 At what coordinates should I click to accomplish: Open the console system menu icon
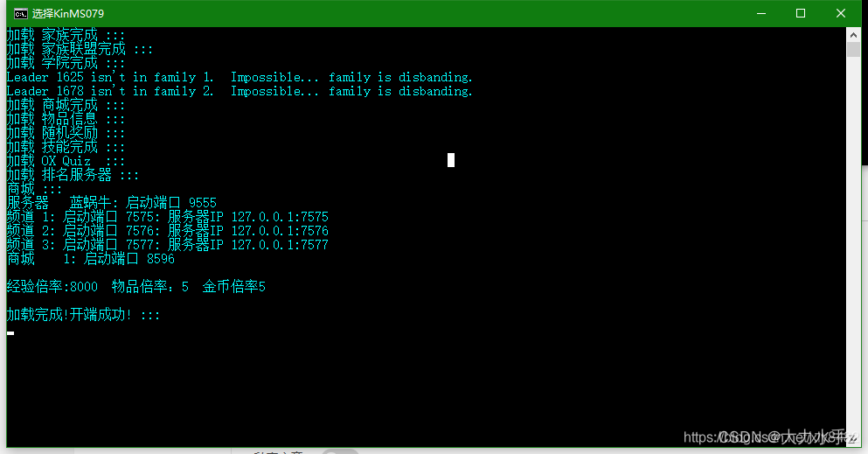click(21, 13)
